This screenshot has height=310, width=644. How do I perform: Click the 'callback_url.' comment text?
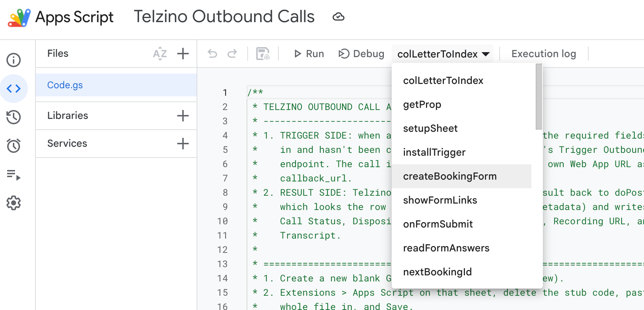[316, 178]
